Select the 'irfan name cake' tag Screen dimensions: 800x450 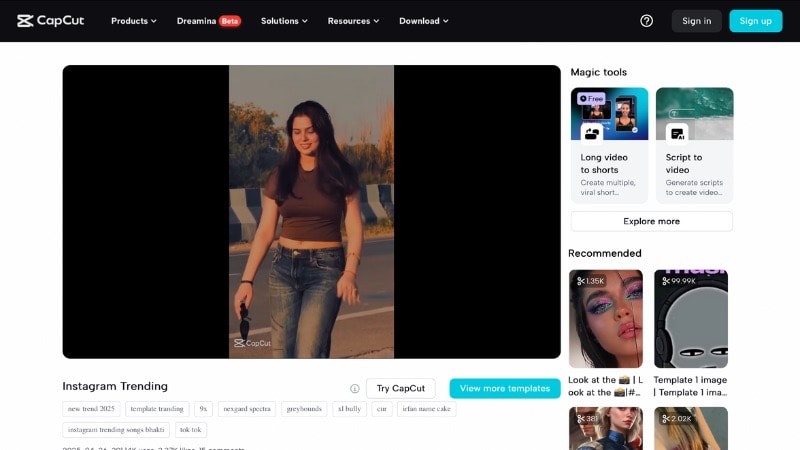[x=427, y=409]
